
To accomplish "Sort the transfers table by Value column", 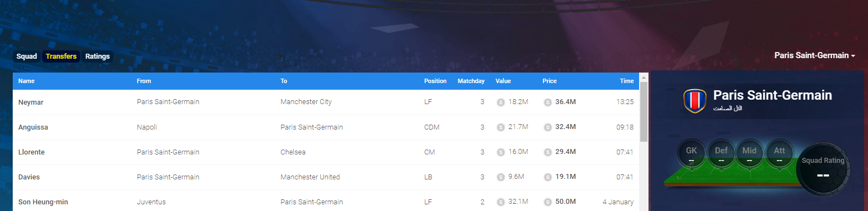I will coord(503,81).
